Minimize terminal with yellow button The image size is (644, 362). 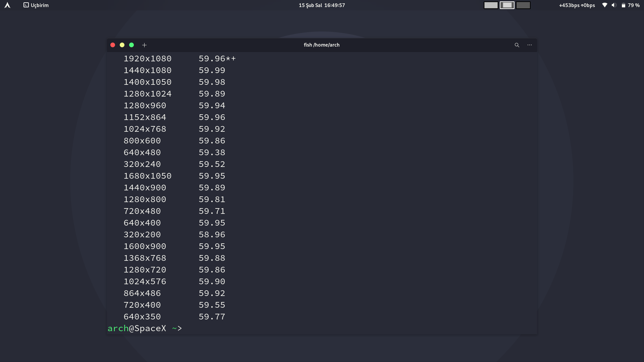[x=122, y=45]
